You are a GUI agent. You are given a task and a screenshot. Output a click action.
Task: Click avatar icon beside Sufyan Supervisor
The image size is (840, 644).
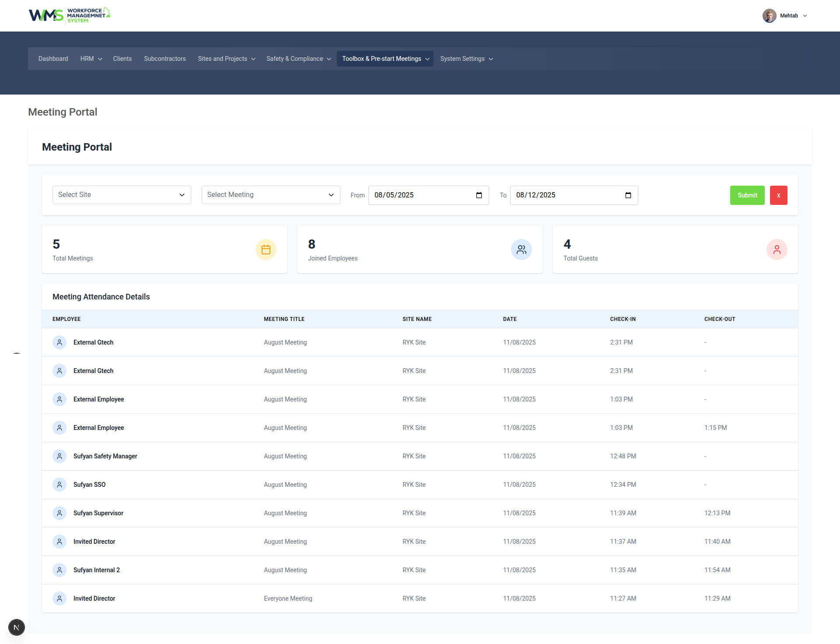(59, 513)
